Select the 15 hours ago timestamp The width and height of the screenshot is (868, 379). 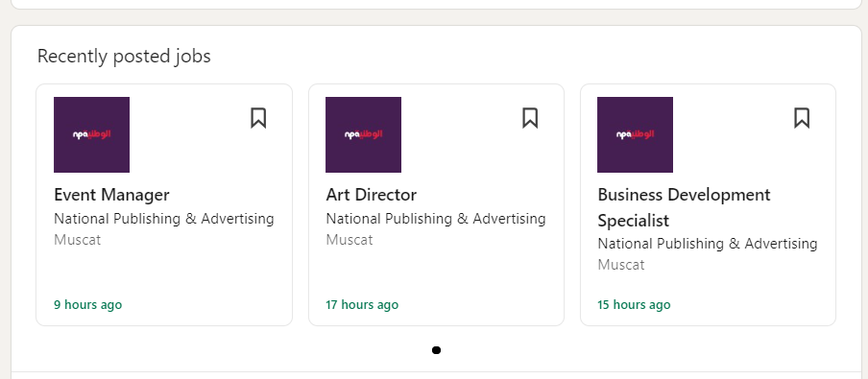pos(634,305)
